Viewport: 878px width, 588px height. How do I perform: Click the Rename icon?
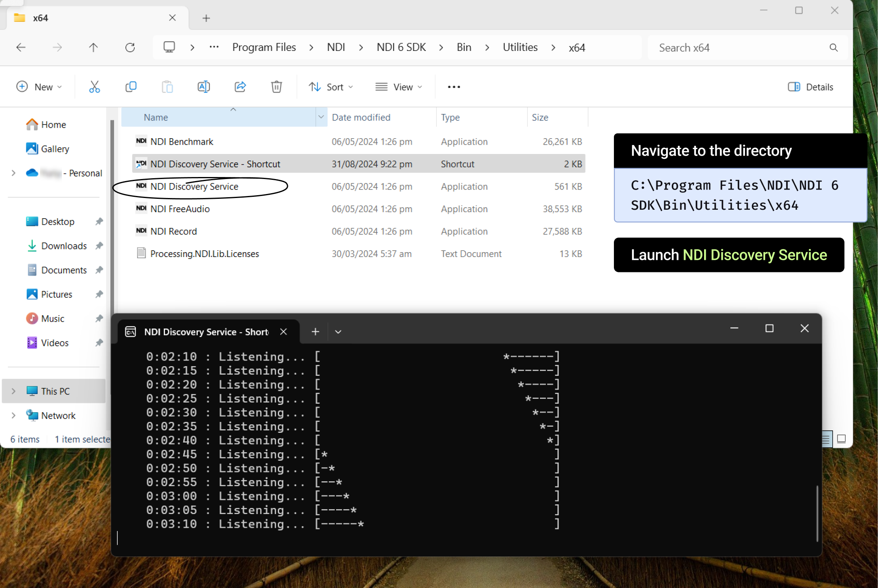pos(203,87)
